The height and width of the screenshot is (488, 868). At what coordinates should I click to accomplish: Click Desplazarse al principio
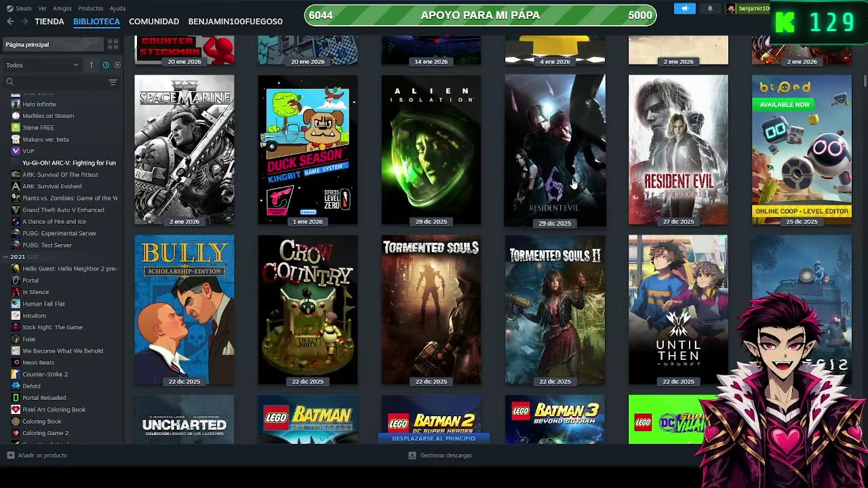pos(434,439)
